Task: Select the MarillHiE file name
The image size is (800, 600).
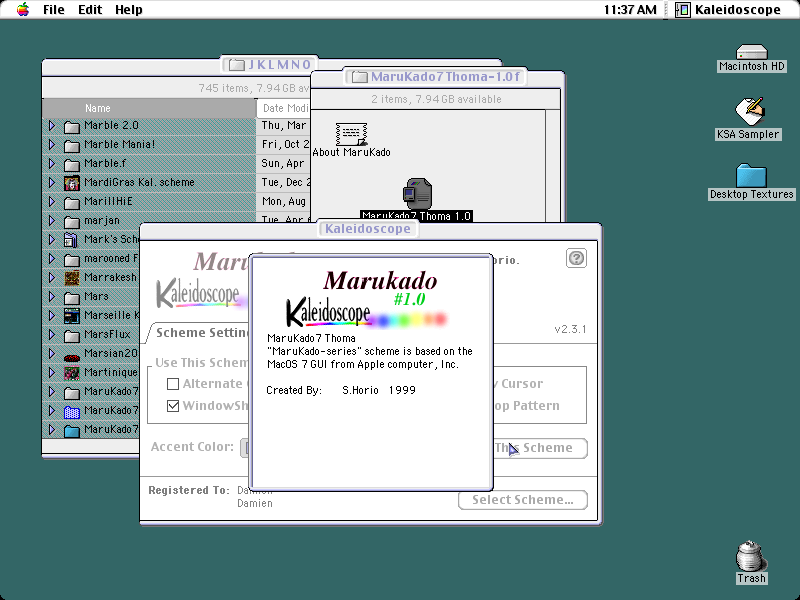Action: [x=108, y=202]
